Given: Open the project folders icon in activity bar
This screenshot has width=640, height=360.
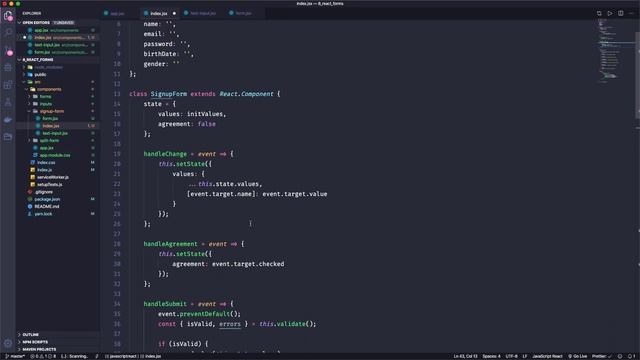Looking at the screenshot, I should click(x=8, y=137).
